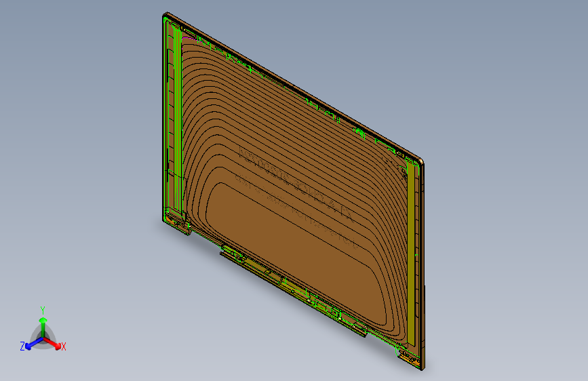Click the red X axis arrow on triad
This screenshot has height=381, width=588.
52,343
